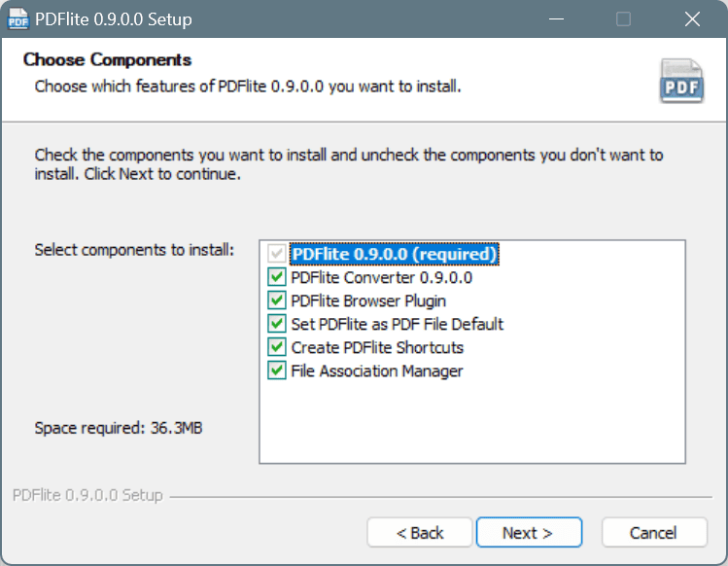Minimize the PDFlite Setup window
This screenshot has height=566, width=728.
pyautogui.click(x=556, y=19)
